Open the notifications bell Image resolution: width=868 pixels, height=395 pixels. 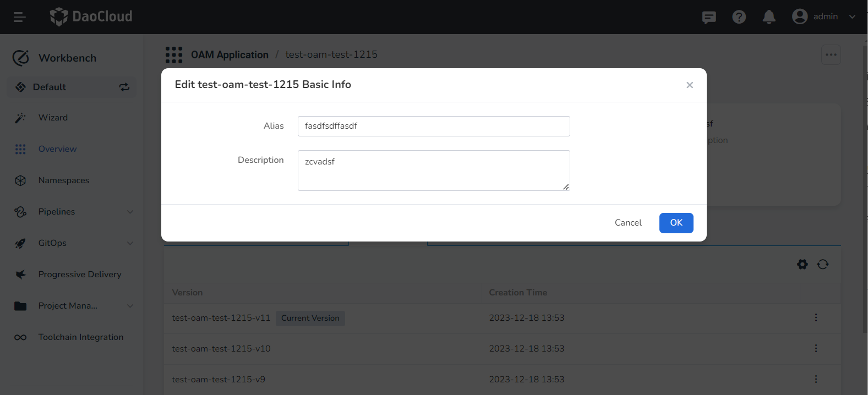coord(769,17)
